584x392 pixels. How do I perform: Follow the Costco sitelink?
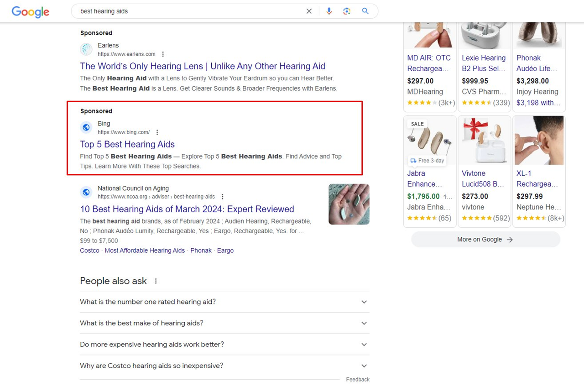click(x=89, y=251)
